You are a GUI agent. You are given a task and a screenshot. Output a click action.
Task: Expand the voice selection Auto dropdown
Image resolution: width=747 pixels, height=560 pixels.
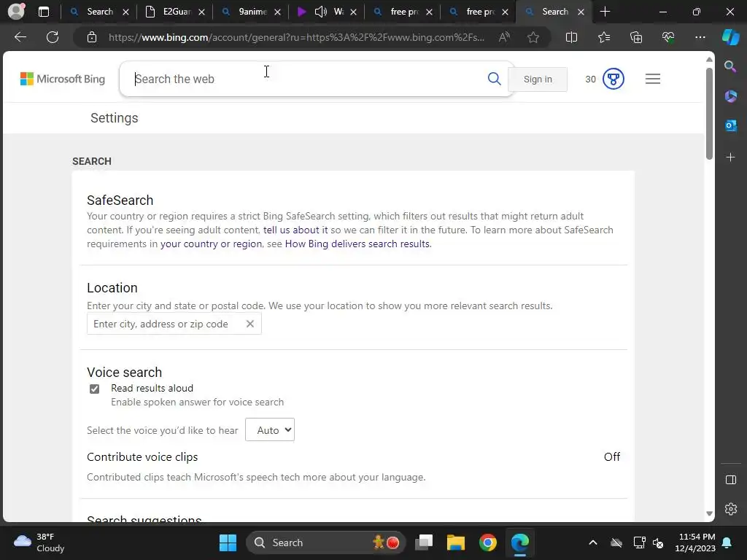pos(270,430)
